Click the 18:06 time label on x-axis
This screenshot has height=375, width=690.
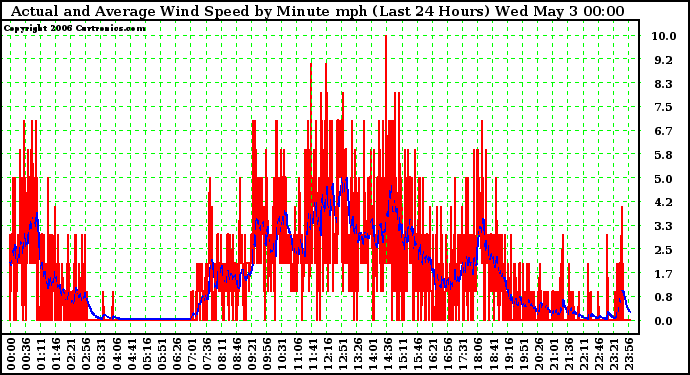point(479,354)
